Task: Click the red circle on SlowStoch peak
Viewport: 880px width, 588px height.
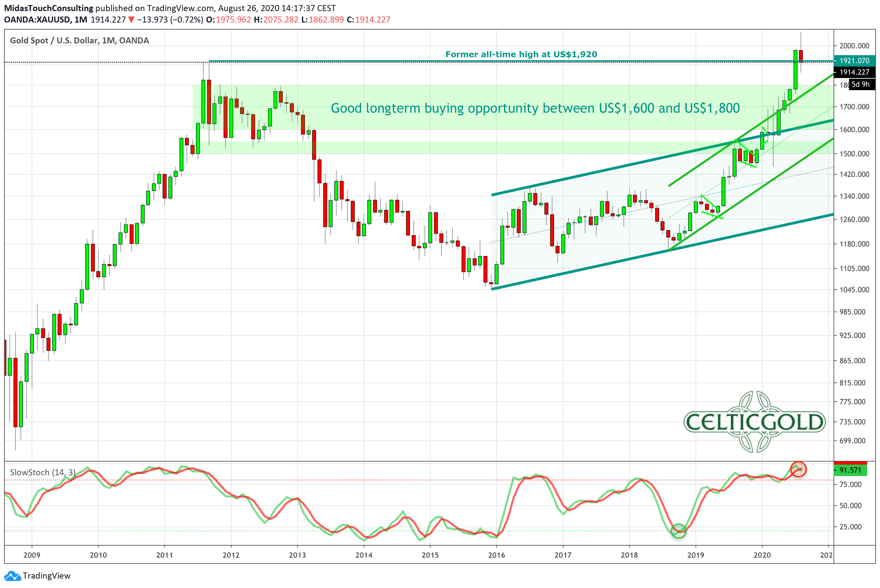Action: (798, 469)
